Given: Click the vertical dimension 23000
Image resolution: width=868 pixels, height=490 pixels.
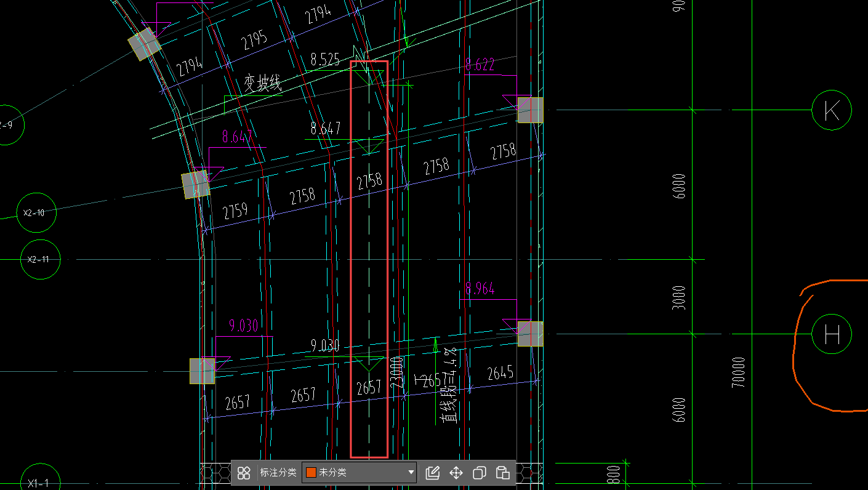Looking at the screenshot, I should (396, 372).
